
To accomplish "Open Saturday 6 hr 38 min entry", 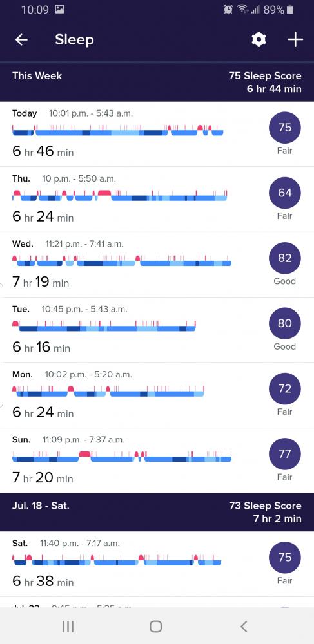I will coord(157,564).
